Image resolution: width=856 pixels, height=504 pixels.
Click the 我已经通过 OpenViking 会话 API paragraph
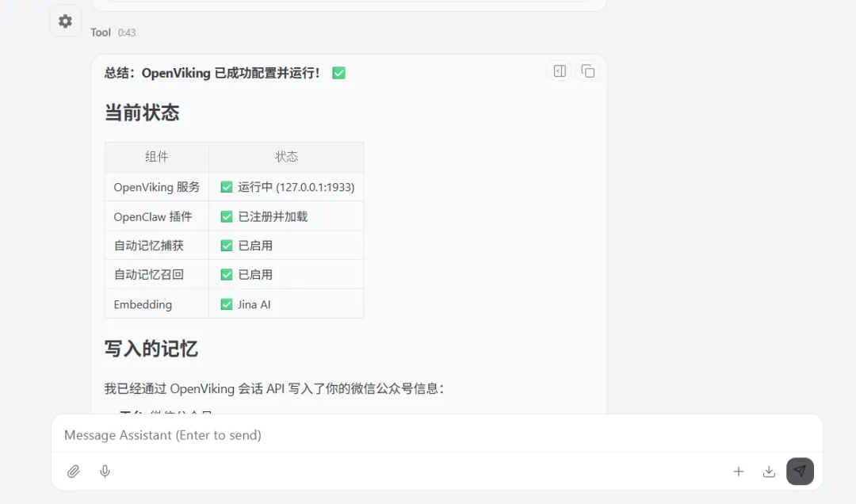point(274,389)
